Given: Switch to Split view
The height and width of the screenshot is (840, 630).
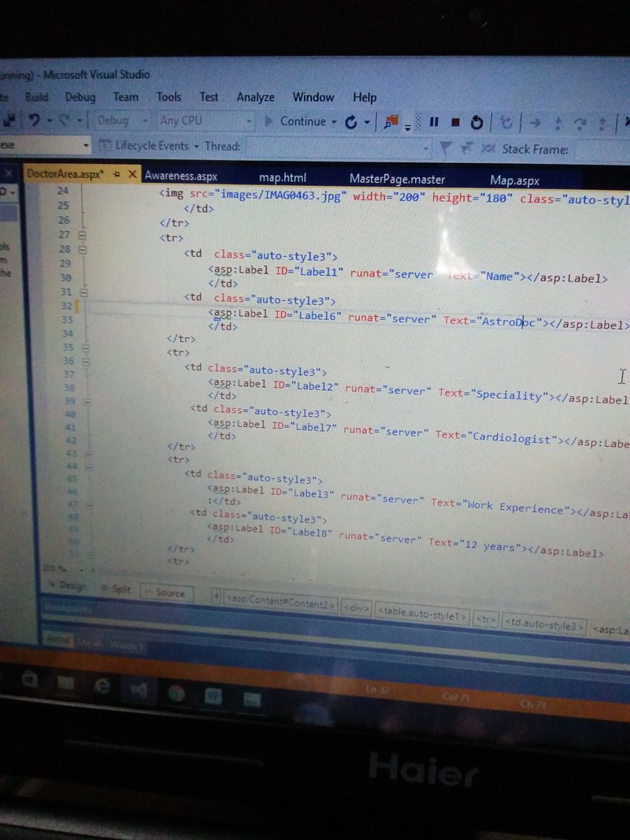Looking at the screenshot, I should tap(117, 589).
